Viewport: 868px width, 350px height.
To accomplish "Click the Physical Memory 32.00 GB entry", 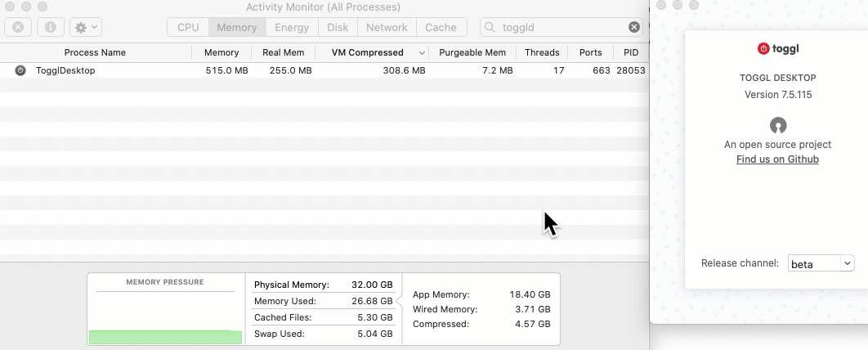I will [x=324, y=285].
